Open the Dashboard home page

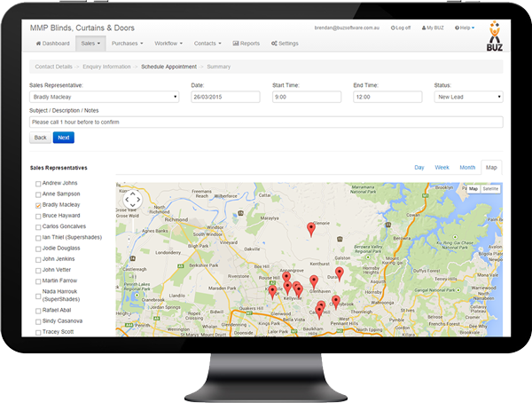pyautogui.click(x=52, y=43)
